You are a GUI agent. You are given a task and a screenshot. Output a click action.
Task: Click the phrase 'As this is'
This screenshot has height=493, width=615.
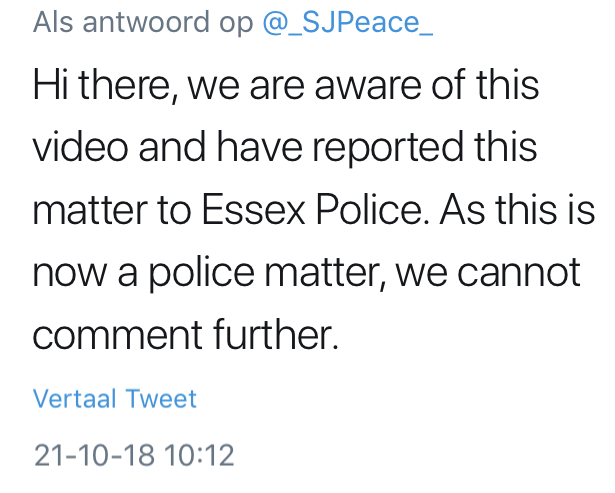[x=517, y=210]
